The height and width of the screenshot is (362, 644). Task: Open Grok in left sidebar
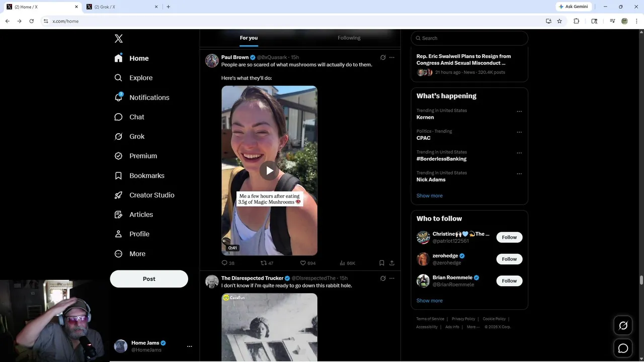tap(129, 136)
